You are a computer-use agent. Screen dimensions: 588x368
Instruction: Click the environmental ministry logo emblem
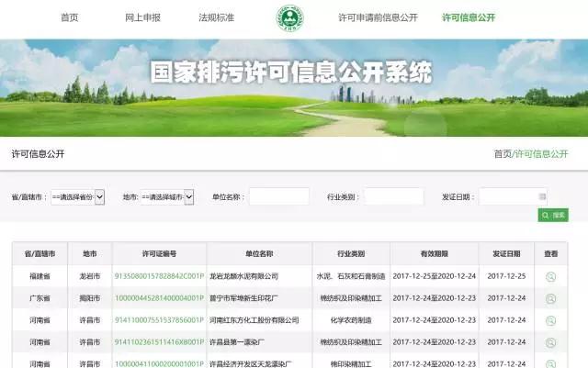[295, 19]
